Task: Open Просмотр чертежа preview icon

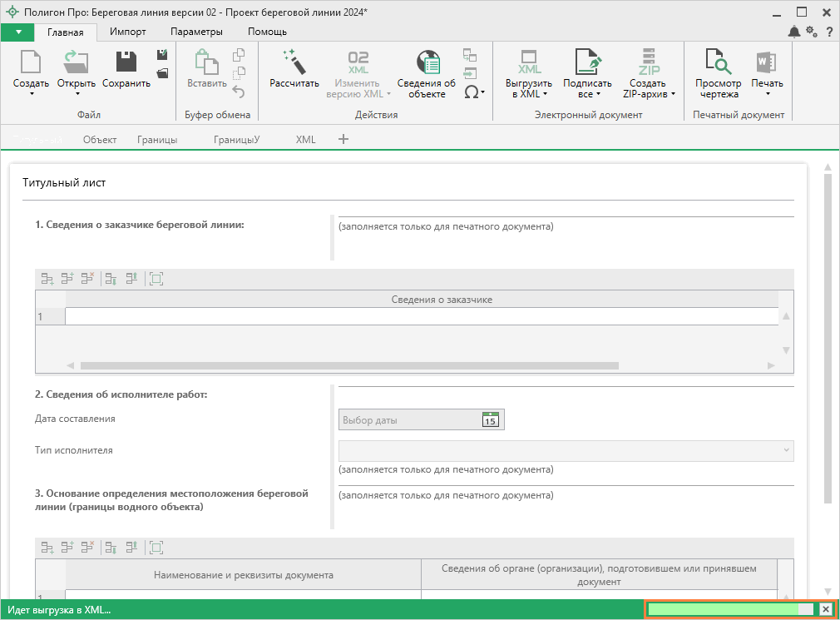Action: (x=718, y=62)
